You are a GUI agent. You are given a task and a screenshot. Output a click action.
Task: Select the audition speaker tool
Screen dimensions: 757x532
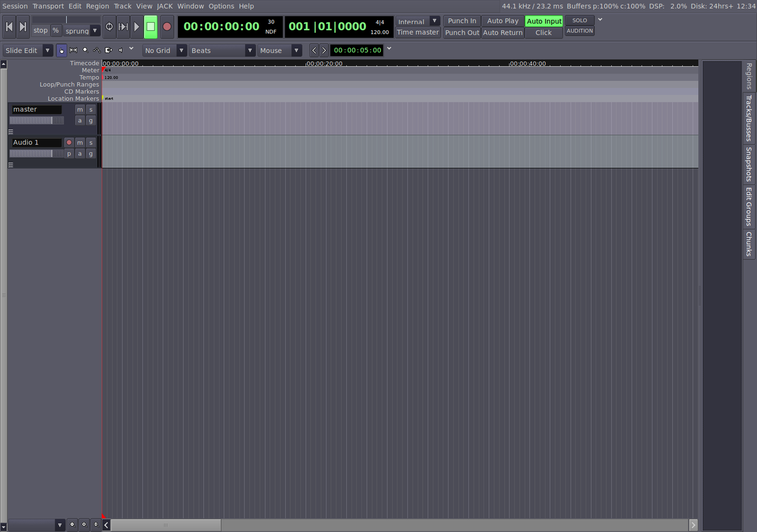120,50
